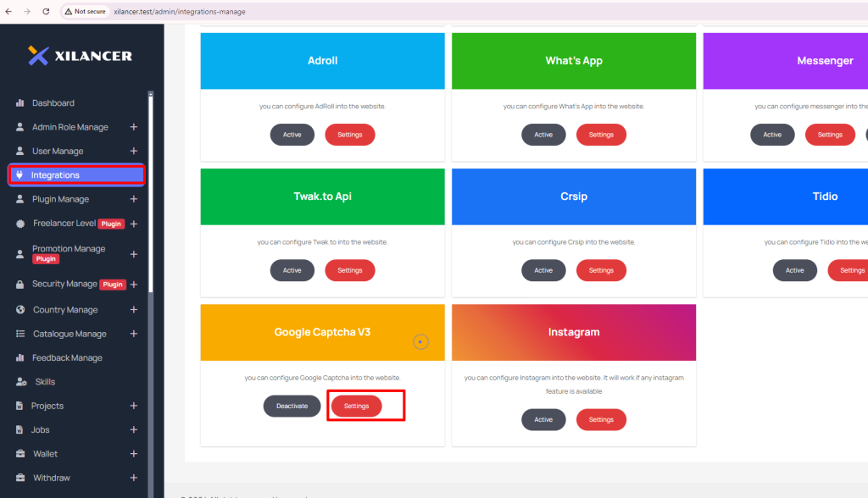Open Crsip Settings
The width and height of the screenshot is (868, 498).
[601, 270]
